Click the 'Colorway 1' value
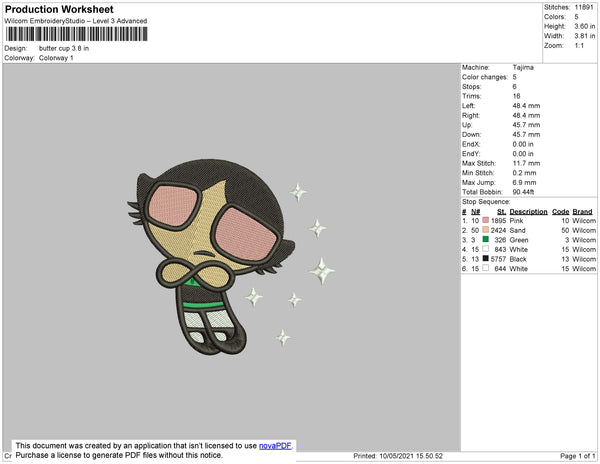This screenshot has height=464, width=600. click(x=56, y=58)
